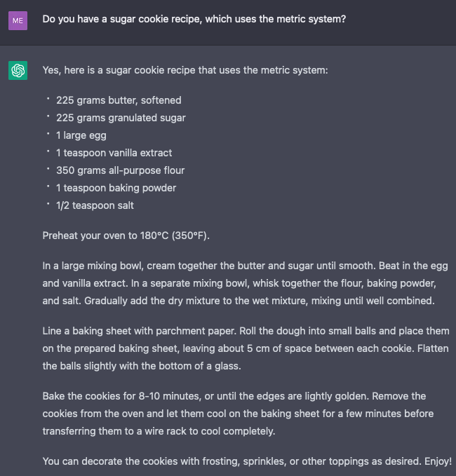Click the line starting "Yes, here is a sugar cookie recipe"

185,70
